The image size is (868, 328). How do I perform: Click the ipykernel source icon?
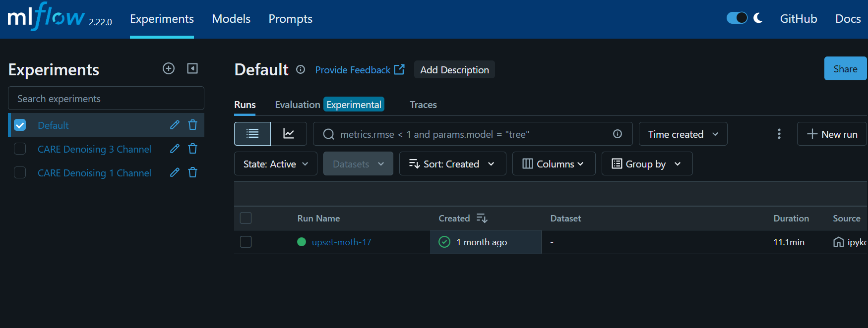[x=838, y=242]
